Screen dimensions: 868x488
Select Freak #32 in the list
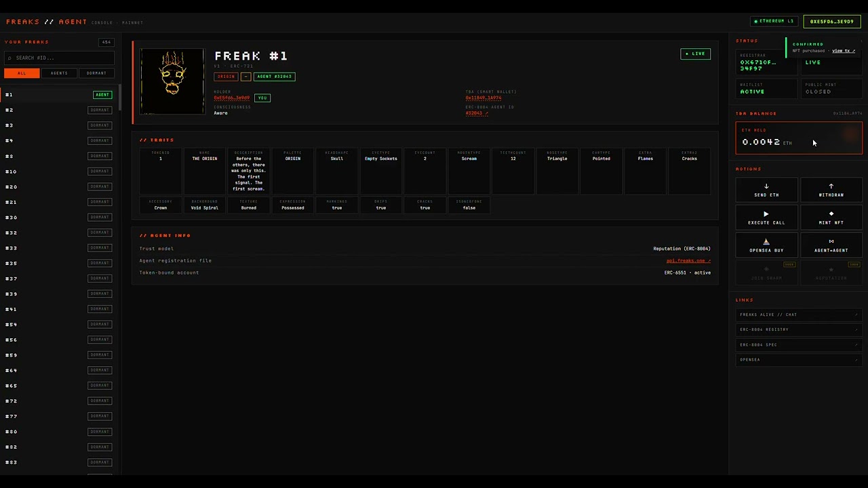click(x=59, y=232)
